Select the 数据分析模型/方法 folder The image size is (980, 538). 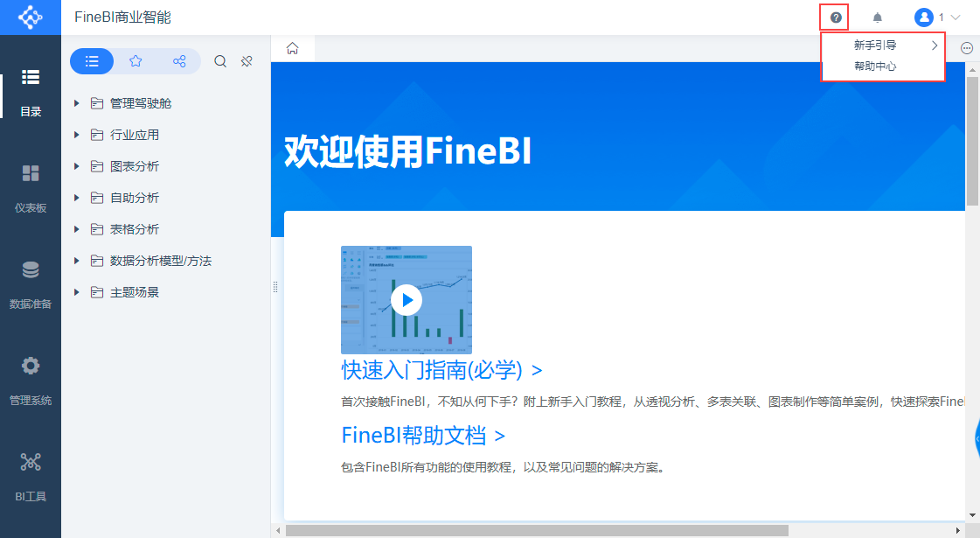[161, 260]
